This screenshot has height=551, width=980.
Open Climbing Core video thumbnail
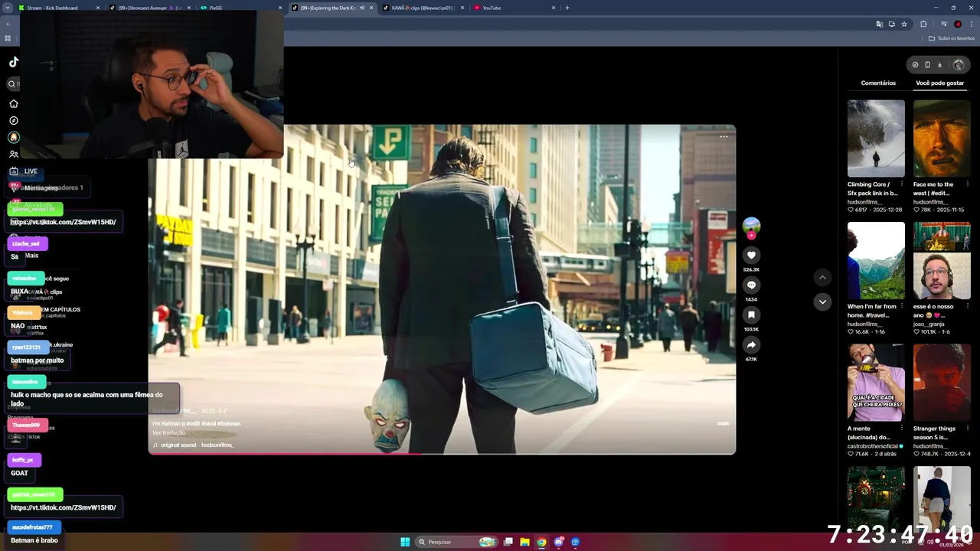coord(876,139)
